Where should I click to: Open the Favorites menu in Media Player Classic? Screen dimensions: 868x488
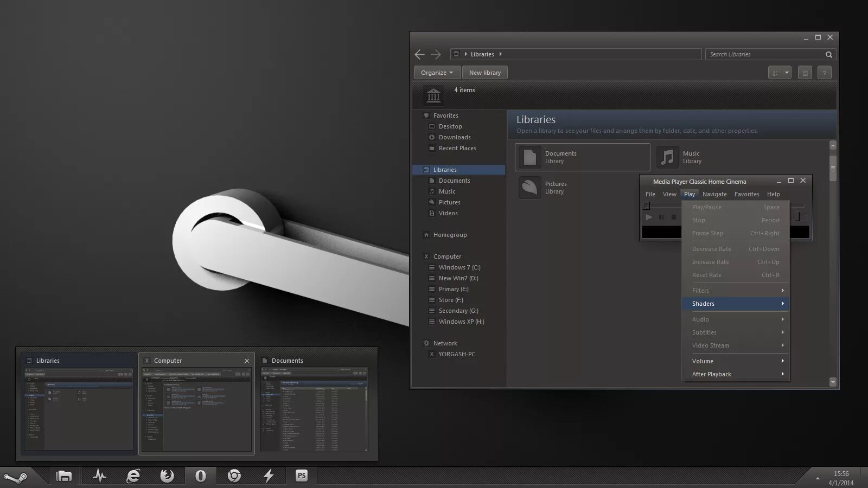[747, 194]
